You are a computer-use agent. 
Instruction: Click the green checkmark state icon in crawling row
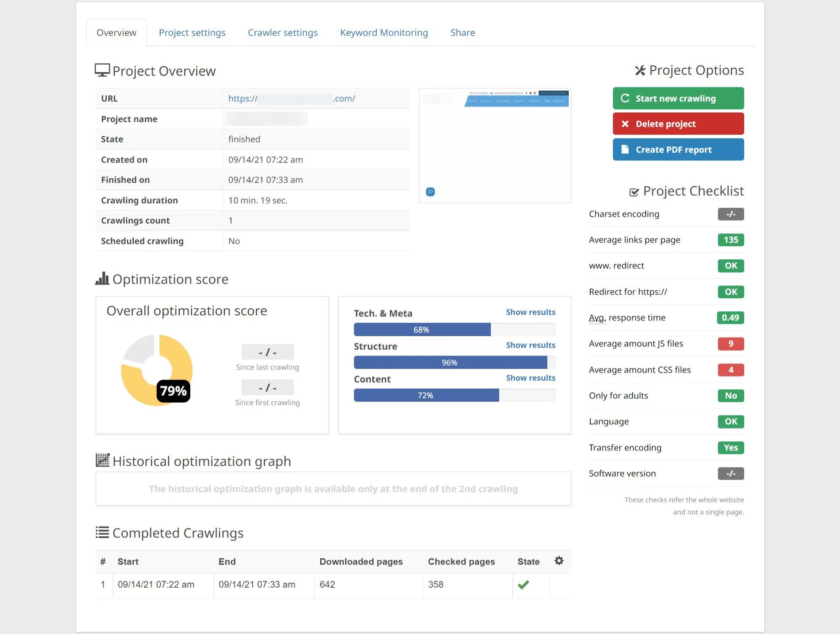pyautogui.click(x=523, y=585)
